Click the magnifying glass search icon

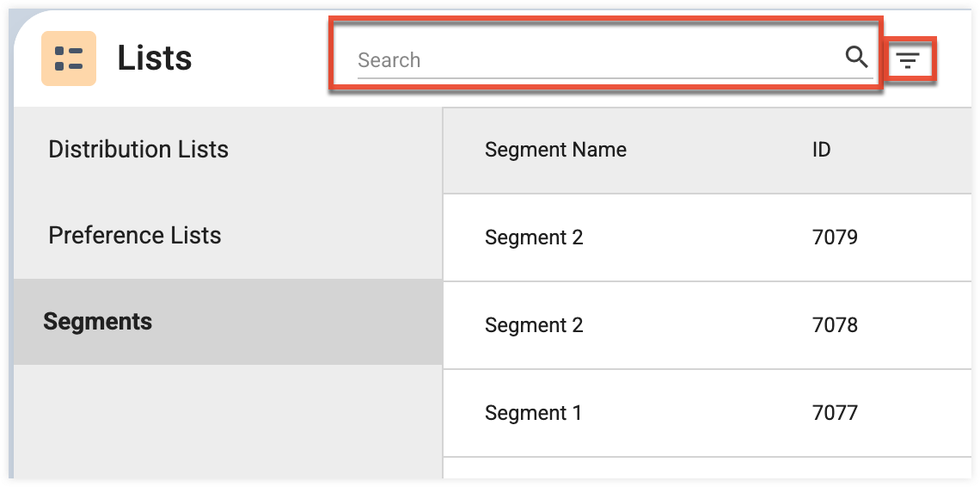coord(857,58)
